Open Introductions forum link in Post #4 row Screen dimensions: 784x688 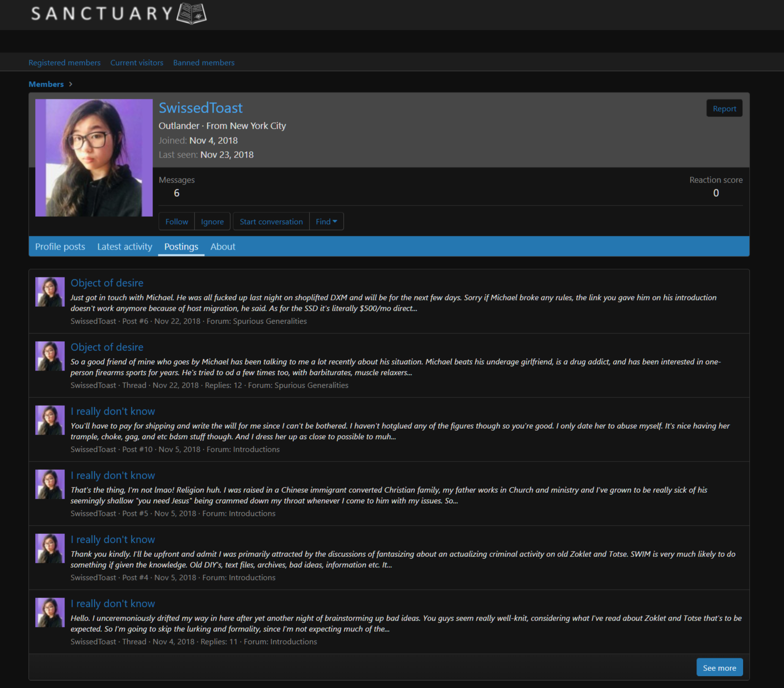pos(252,577)
